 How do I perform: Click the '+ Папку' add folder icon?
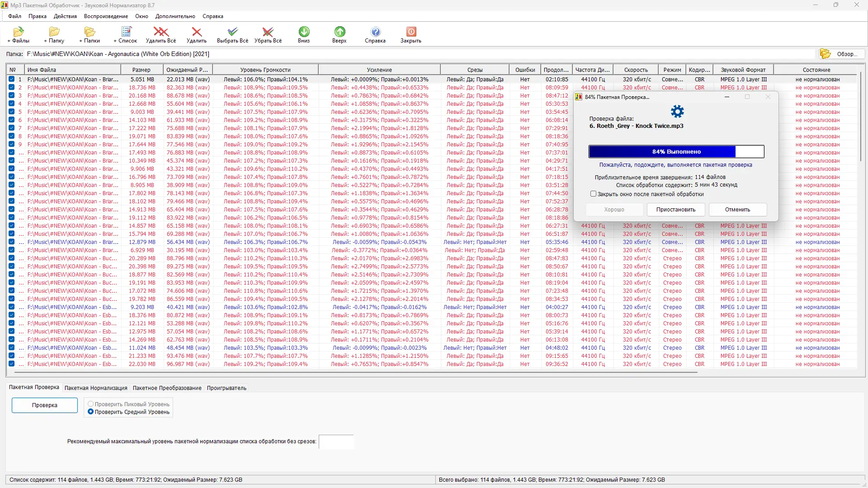[54, 32]
